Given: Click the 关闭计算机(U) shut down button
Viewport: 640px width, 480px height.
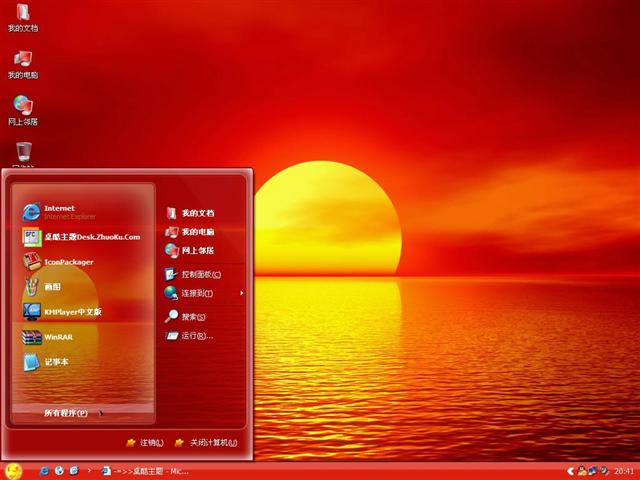Looking at the screenshot, I should coord(206,443).
